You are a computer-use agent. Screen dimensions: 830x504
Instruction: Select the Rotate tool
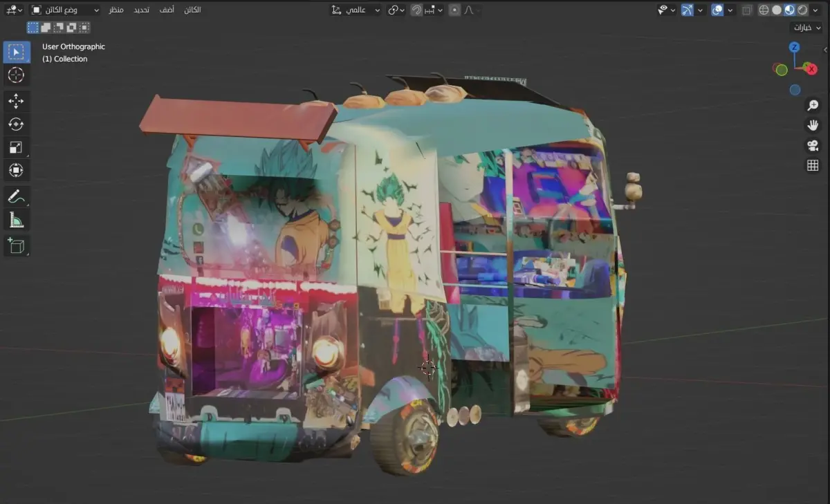point(16,124)
